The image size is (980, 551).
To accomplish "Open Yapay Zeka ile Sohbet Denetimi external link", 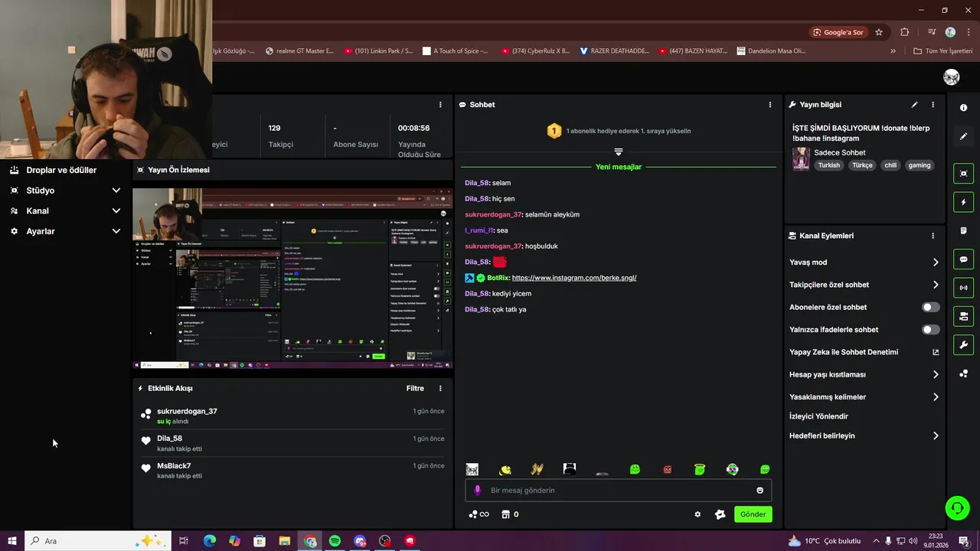I will 936,352.
